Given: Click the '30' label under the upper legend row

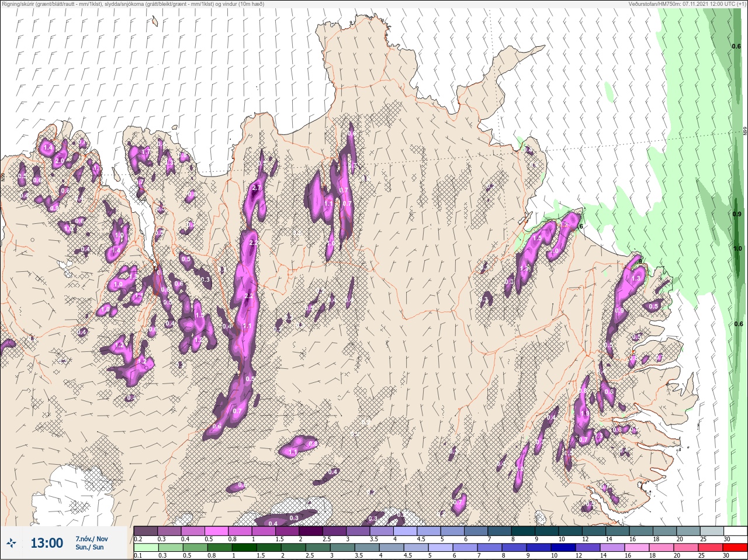Looking at the screenshot, I should click(727, 539).
